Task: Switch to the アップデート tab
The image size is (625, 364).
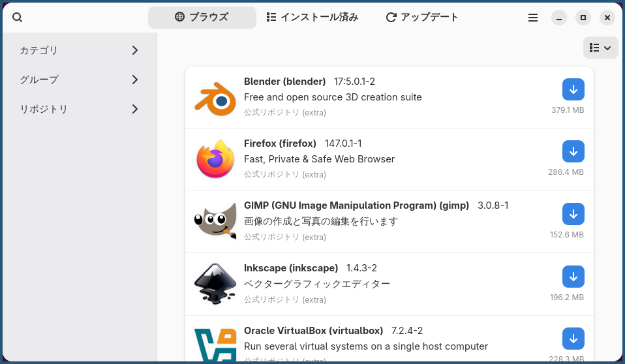Action: [421, 17]
